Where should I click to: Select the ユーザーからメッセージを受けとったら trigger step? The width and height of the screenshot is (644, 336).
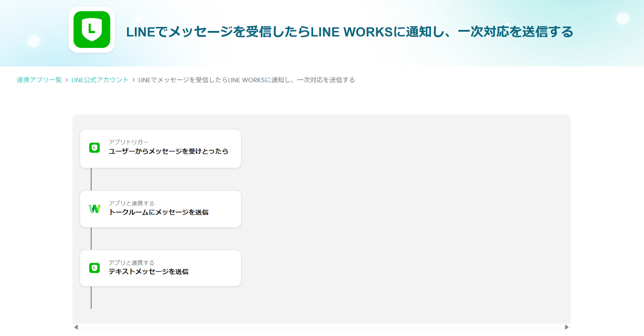tap(161, 148)
